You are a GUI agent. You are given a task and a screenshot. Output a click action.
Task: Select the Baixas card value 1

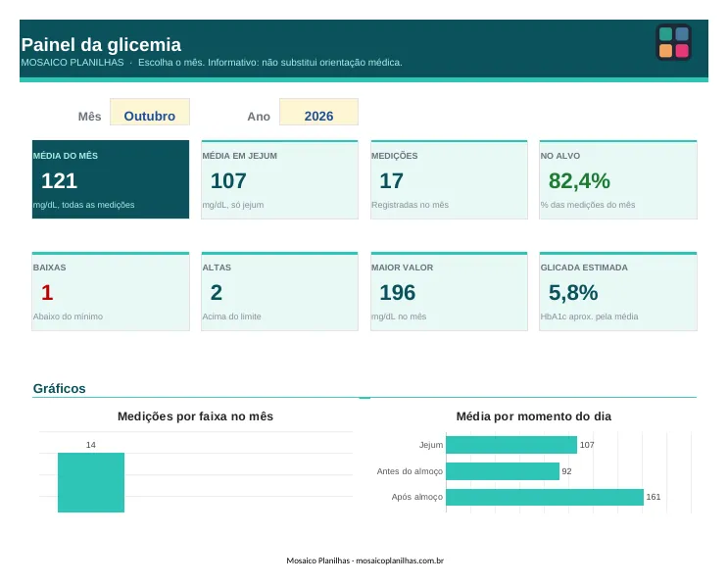click(47, 292)
